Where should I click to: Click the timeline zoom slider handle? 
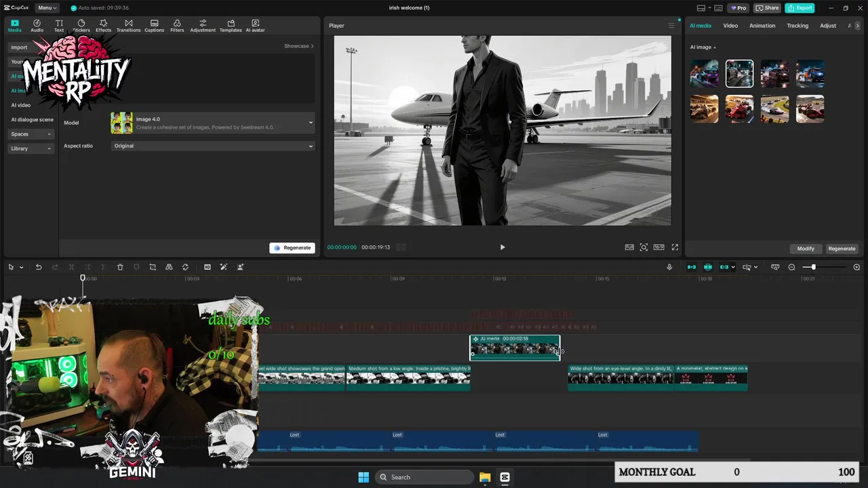pos(814,267)
